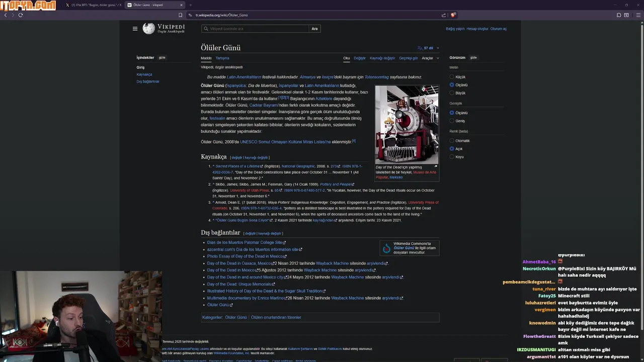Hide the İçindekiler contents panel
Viewport: 644px width, 362px height.
[x=162, y=58]
